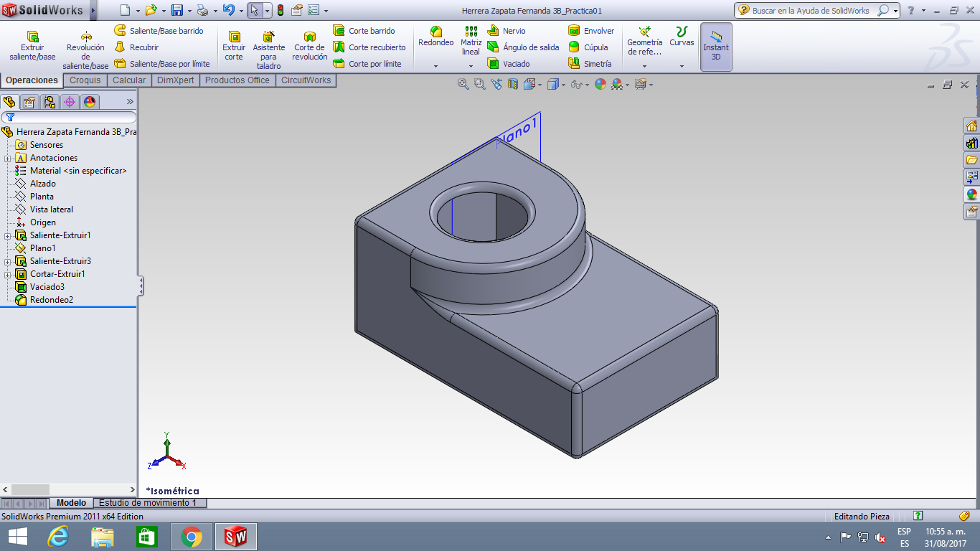
Task: Open the DimXpert ribbon tab
Action: (177, 80)
